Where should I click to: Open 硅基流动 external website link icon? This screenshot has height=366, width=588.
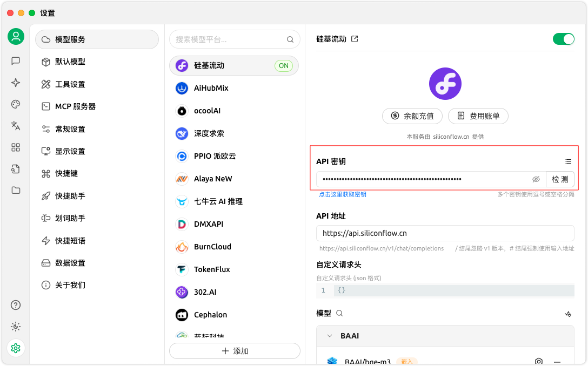click(355, 39)
